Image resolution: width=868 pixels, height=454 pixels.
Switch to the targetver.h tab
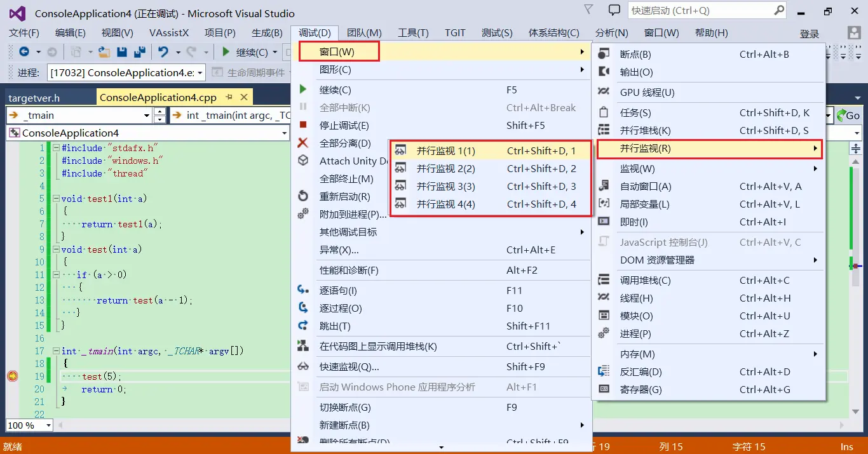pyautogui.click(x=34, y=98)
